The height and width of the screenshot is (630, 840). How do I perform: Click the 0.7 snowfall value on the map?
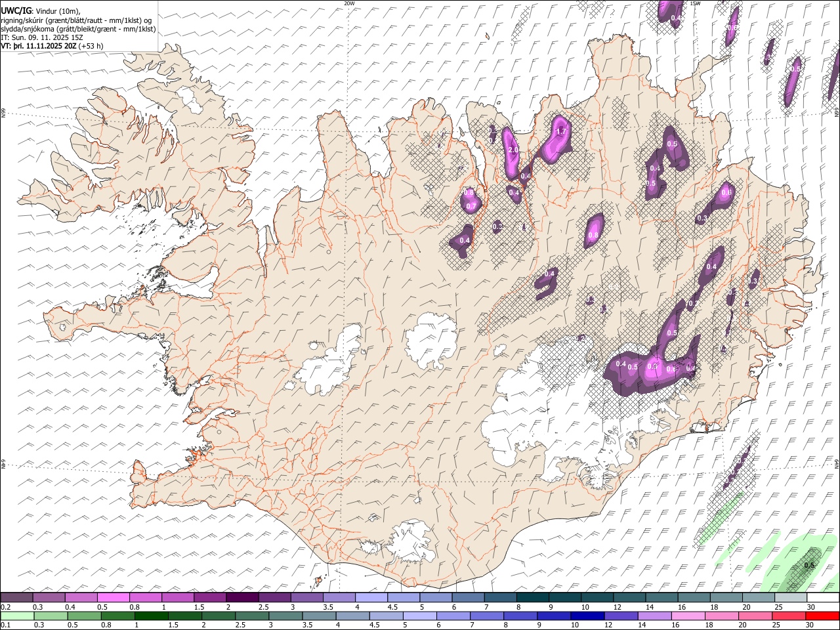point(471,206)
